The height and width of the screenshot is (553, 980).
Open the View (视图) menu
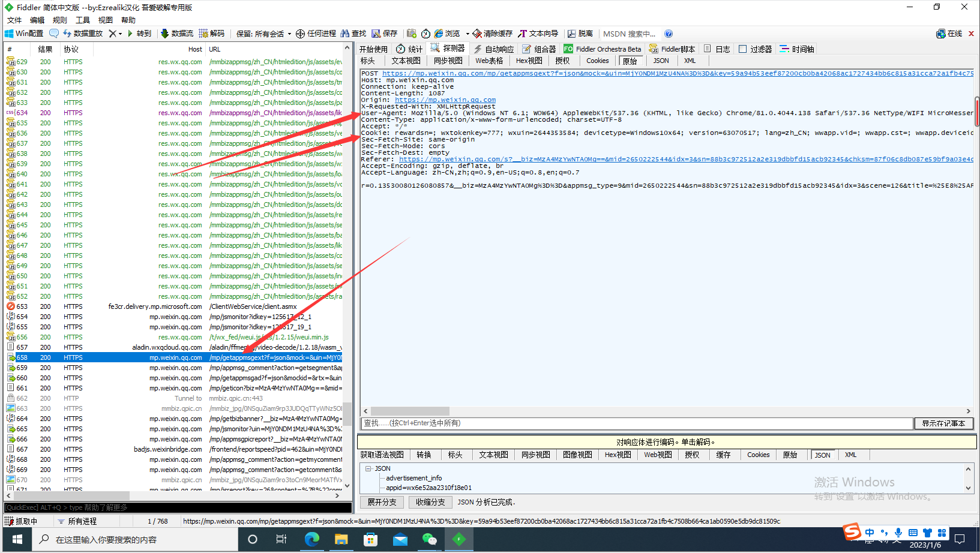pos(106,20)
